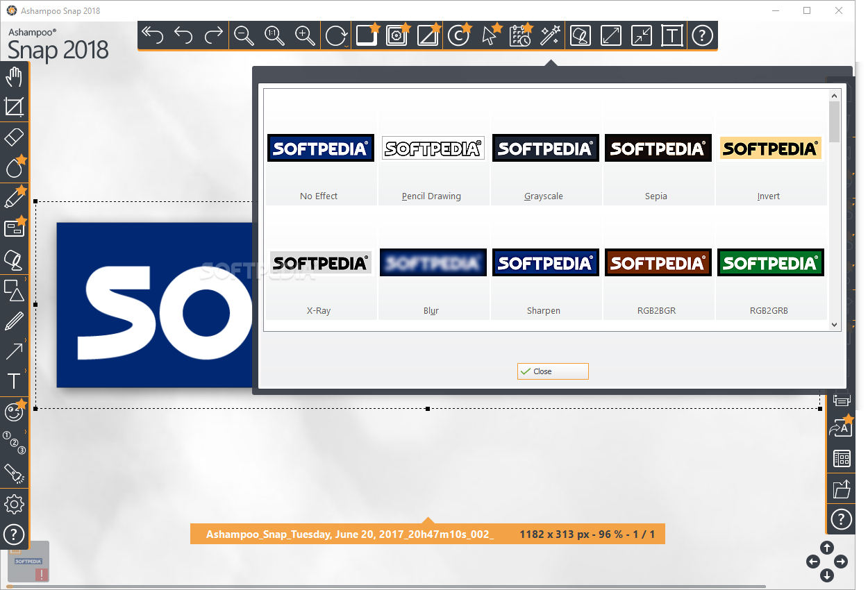Screen dimensions: 868x590
Task: Click the orange file name status bar
Action: point(428,534)
